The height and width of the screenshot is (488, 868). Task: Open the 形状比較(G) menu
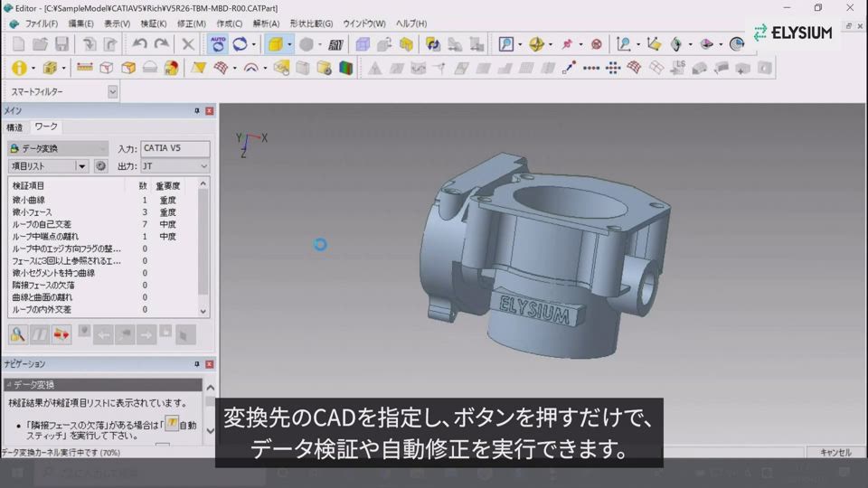[311, 23]
